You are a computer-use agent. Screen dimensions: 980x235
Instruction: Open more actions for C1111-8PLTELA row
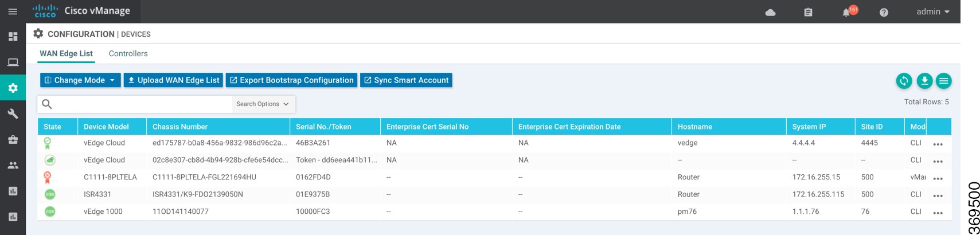[938, 178]
